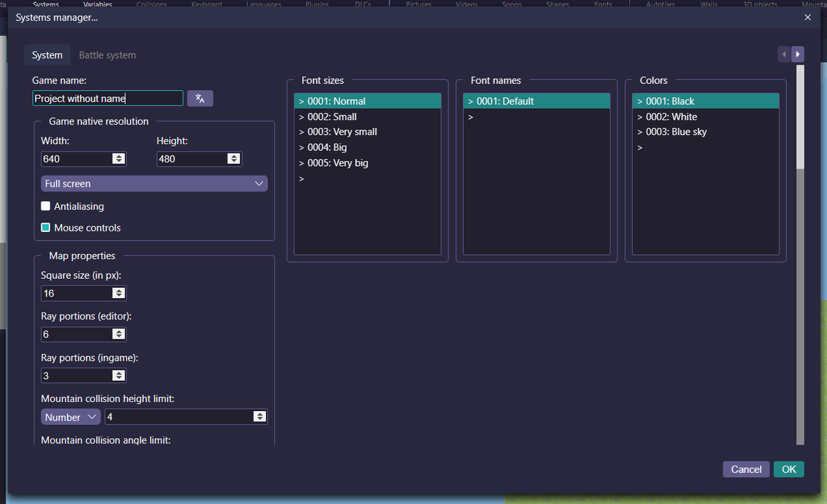827x504 pixels.
Task: Select font name "0001: Default"
Action: 536,101
